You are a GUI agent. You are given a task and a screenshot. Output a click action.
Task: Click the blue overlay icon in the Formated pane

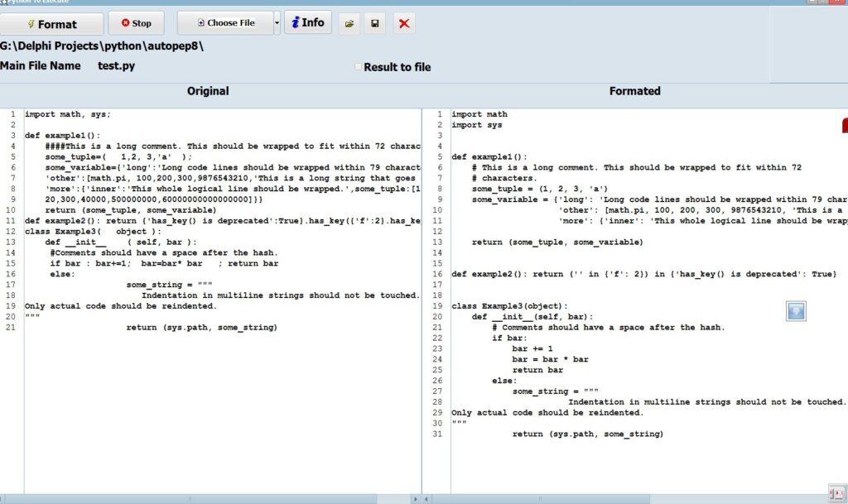coord(796,311)
